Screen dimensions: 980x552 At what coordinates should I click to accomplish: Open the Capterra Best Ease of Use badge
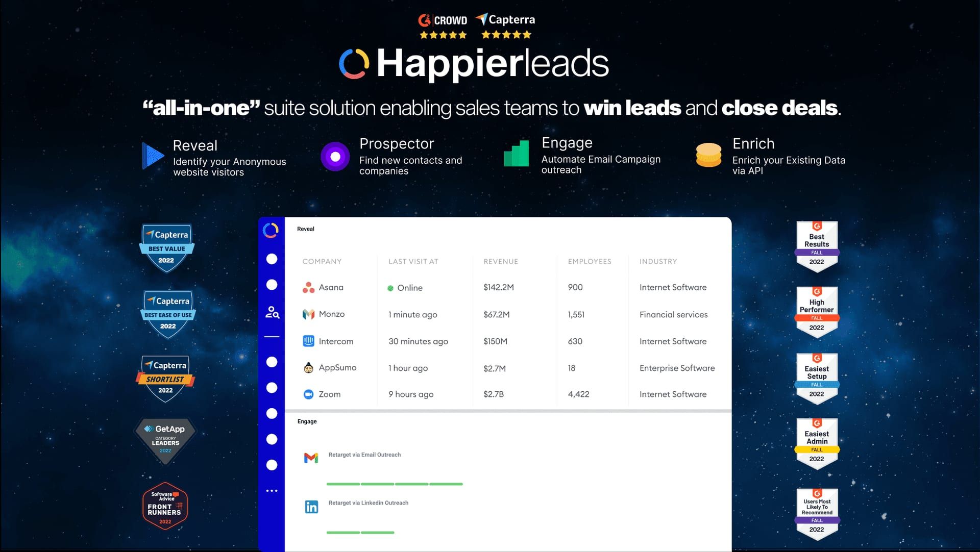pos(168,314)
